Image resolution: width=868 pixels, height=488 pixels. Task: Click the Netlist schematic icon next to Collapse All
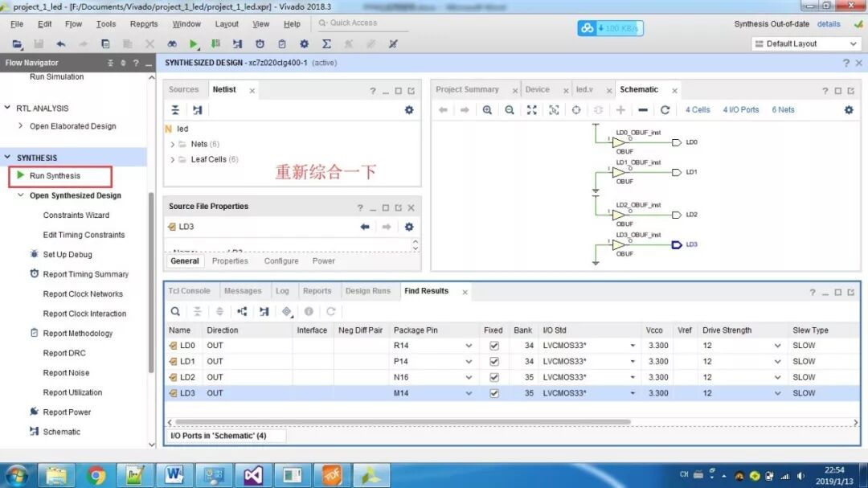197,109
